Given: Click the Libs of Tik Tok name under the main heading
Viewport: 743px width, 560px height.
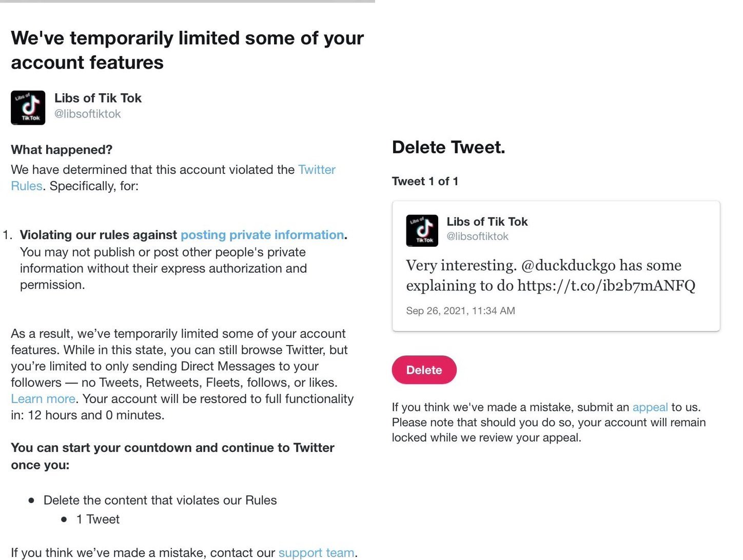Looking at the screenshot, I should coord(98,98).
